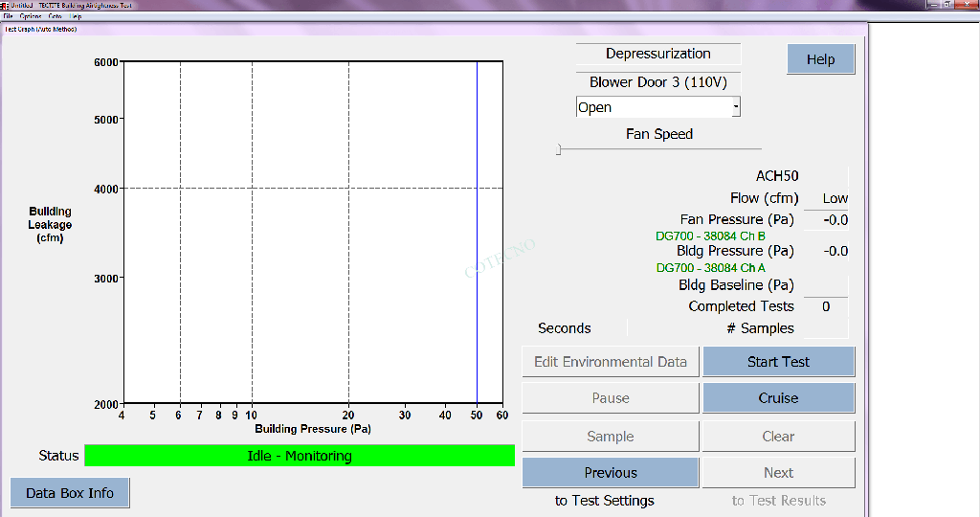Screen dimensions: 980x517
Task: Click Next to Test Results
Action: [x=778, y=473]
